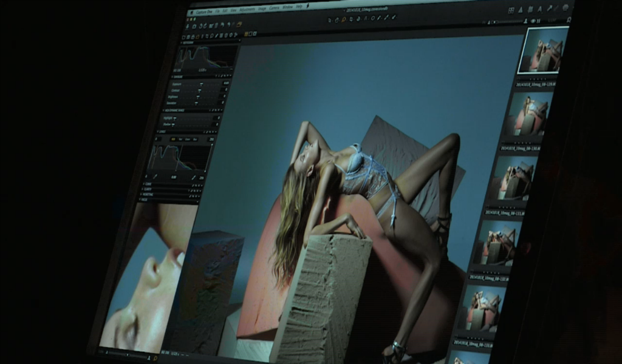Choose the orange Zoom loupe cursor tool

344,19
